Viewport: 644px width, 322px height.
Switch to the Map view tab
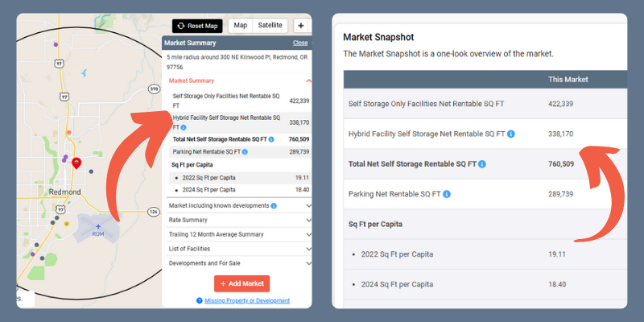tap(240, 26)
